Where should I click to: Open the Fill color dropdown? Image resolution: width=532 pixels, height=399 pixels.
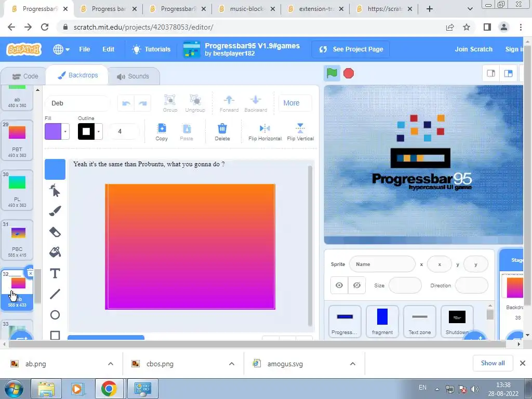[x=65, y=131]
